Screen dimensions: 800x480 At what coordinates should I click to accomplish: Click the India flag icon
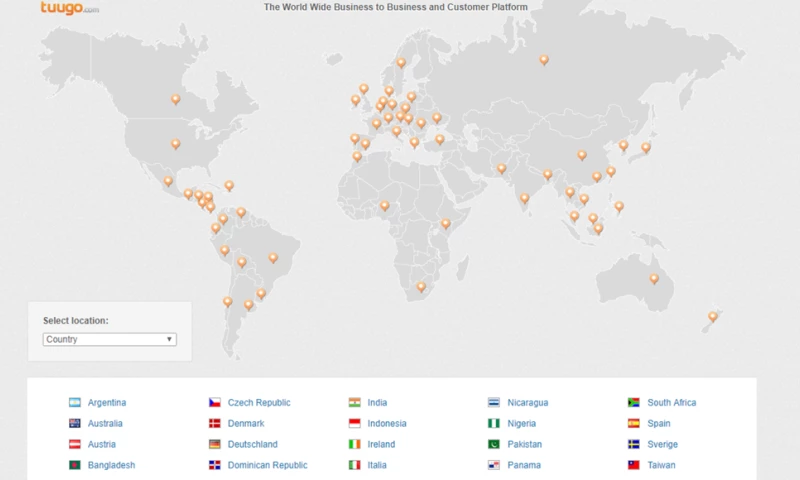(x=354, y=403)
